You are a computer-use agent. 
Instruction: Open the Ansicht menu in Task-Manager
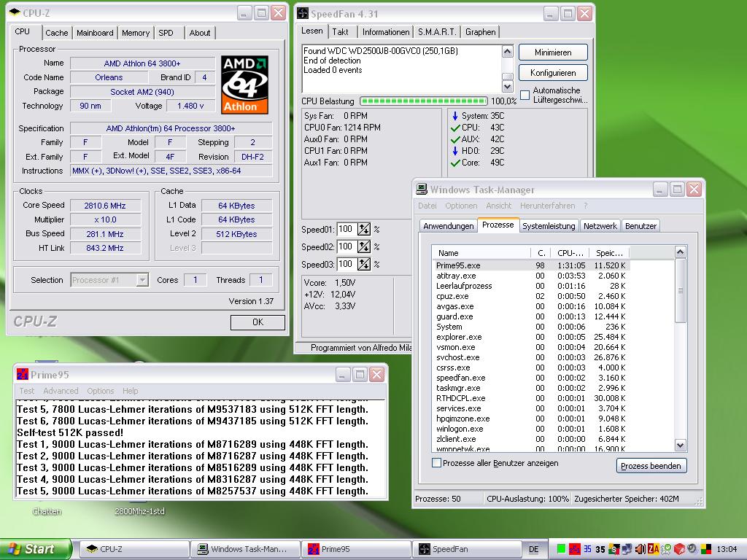point(498,206)
